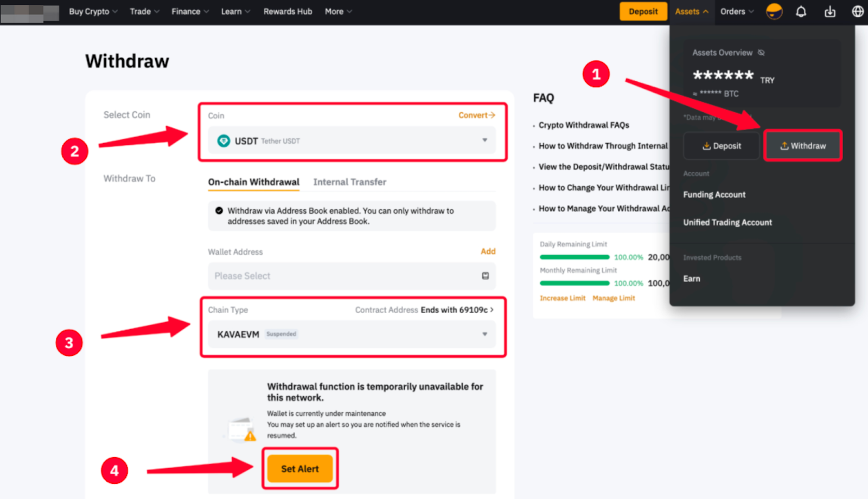The height and width of the screenshot is (499, 868).
Task: Click the USDT Tether coin icon
Action: [224, 141]
